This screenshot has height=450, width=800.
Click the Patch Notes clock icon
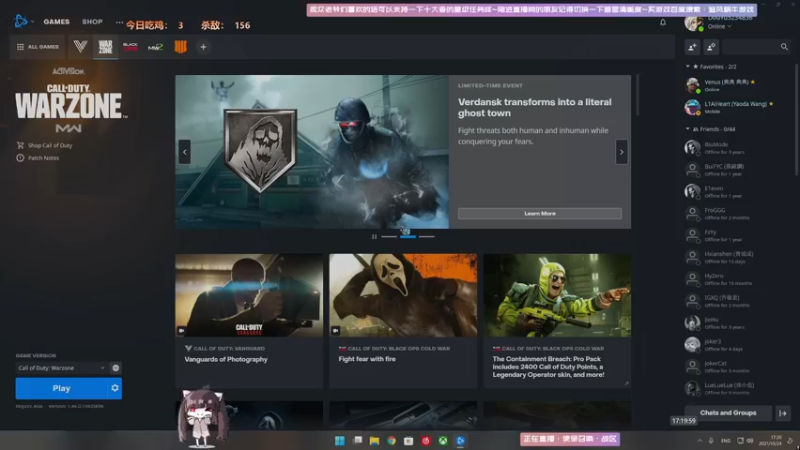pos(20,158)
